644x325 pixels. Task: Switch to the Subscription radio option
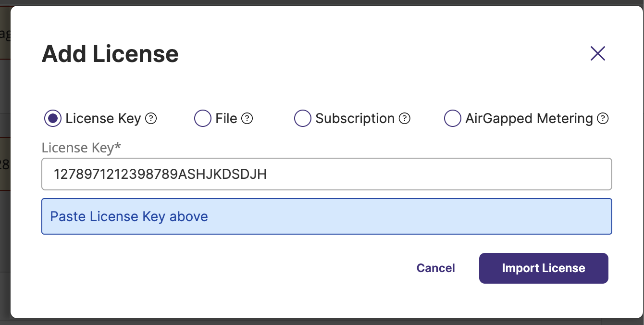(303, 118)
